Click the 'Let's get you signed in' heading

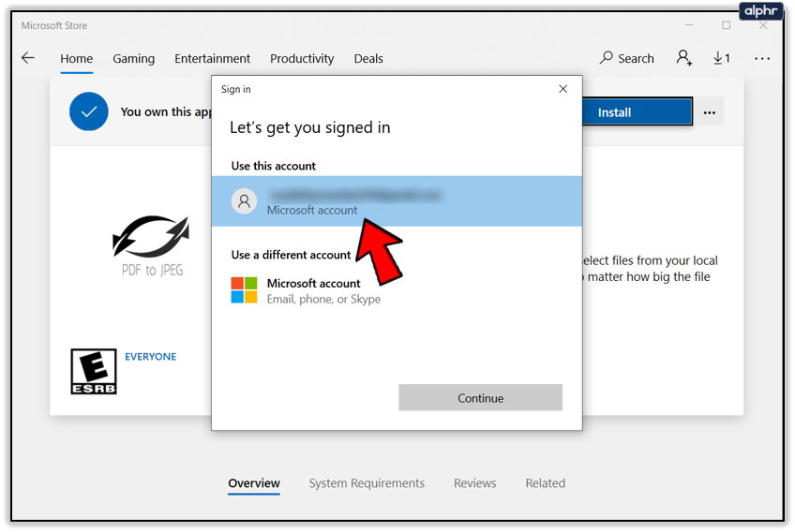[x=310, y=127]
